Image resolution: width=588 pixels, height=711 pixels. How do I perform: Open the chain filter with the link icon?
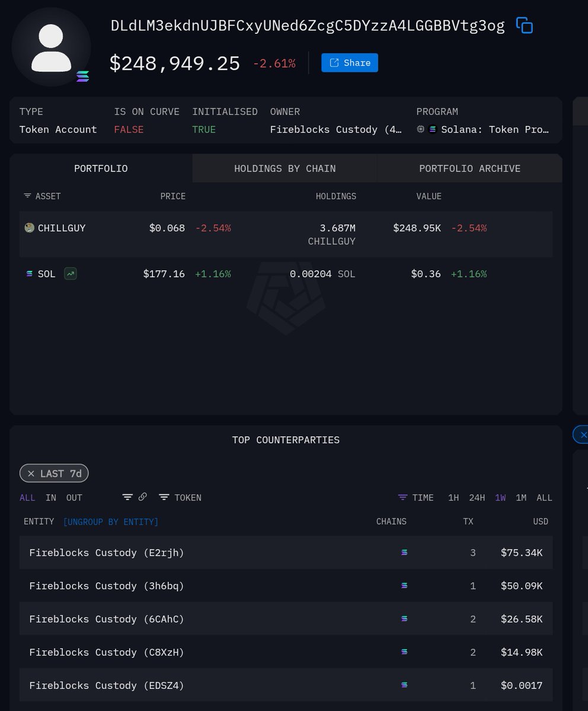coord(135,497)
